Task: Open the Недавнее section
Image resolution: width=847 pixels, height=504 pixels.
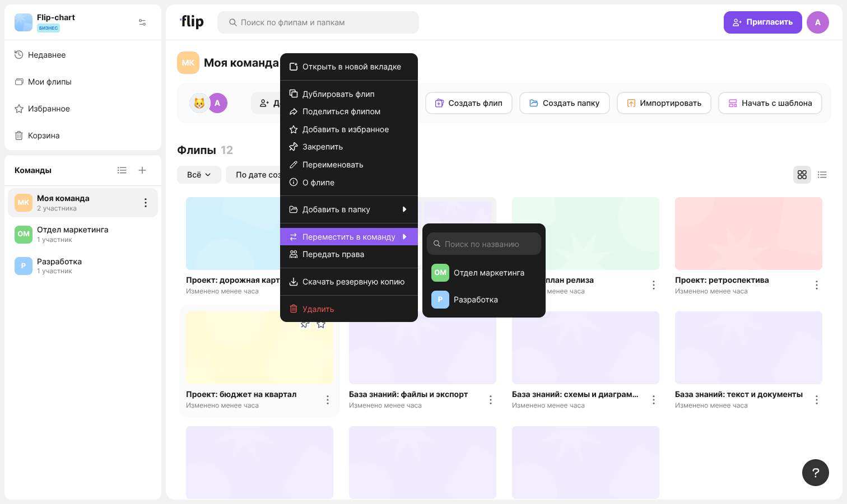Action: coord(83,55)
